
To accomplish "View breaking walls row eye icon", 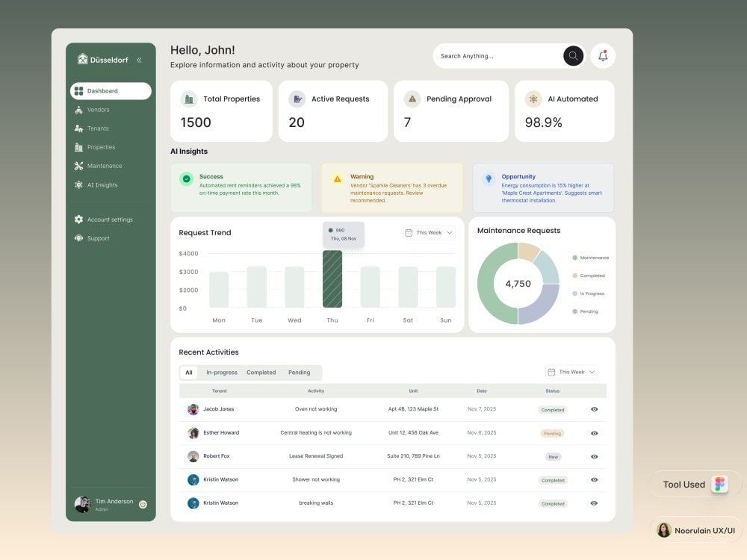I will pyautogui.click(x=594, y=503).
